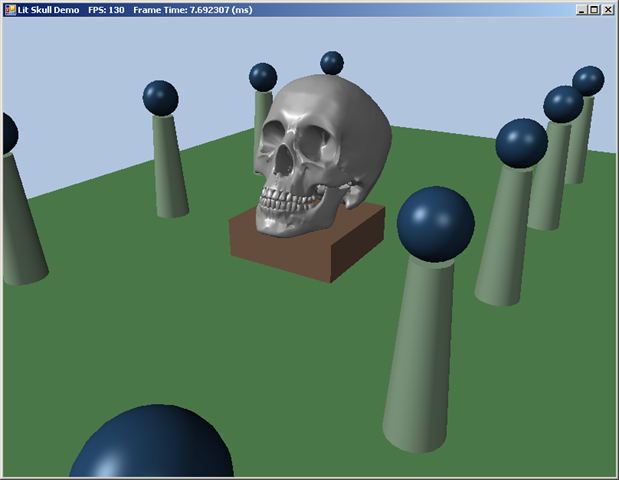
Task: Click the FPS: 130 readout in title bar
Action: tap(106, 9)
